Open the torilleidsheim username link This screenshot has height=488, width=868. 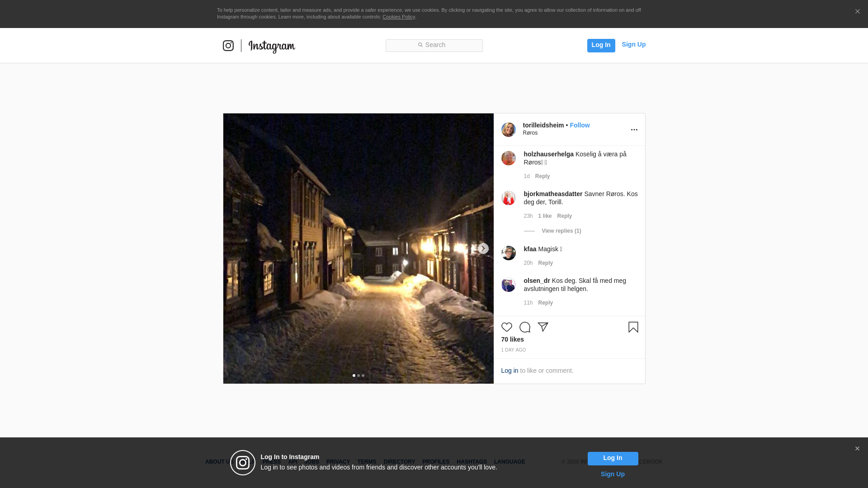coord(543,125)
